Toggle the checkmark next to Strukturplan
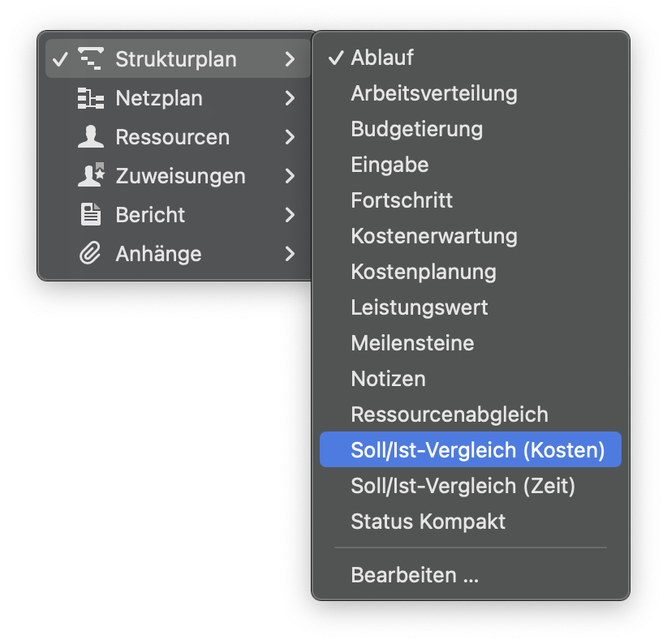This screenshot has height=644, width=667. pos(60,58)
